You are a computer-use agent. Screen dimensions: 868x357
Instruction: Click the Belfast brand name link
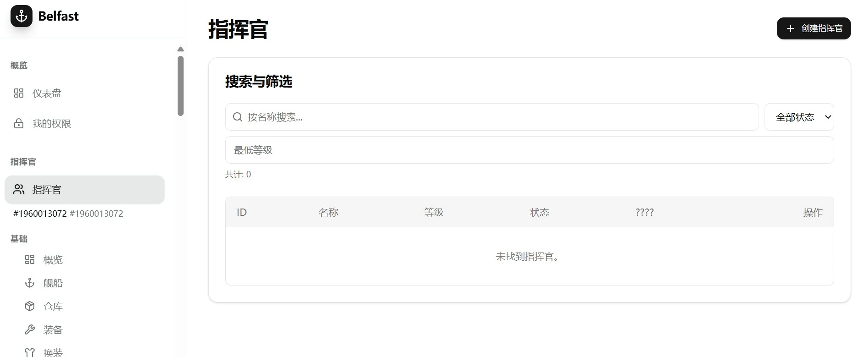pos(59,16)
